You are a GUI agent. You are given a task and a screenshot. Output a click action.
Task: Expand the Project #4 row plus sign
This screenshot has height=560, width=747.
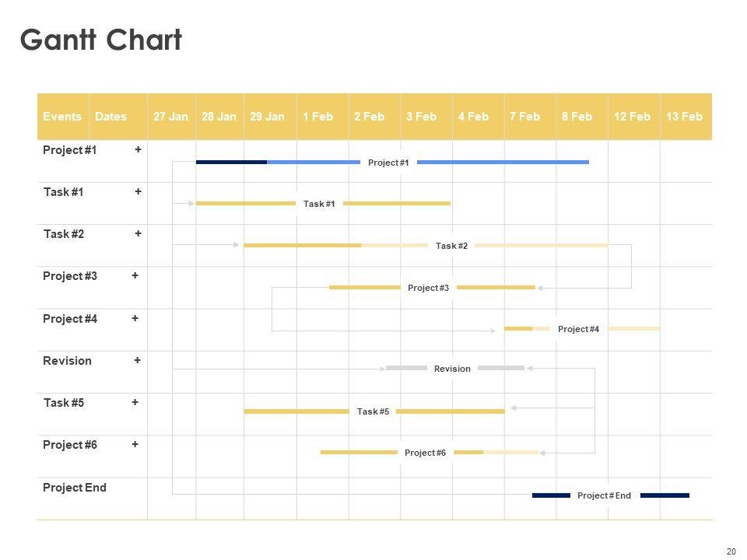pyautogui.click(x=135, y=318)
